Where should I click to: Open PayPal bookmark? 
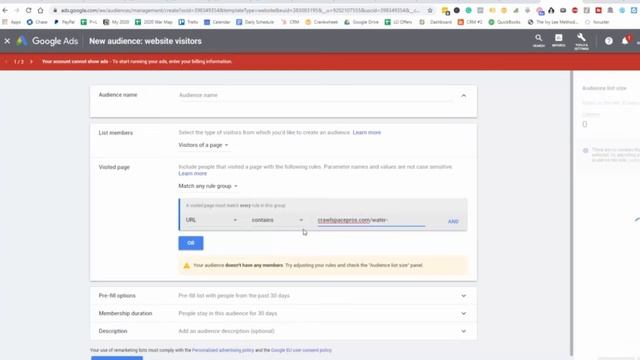point(64,22)
